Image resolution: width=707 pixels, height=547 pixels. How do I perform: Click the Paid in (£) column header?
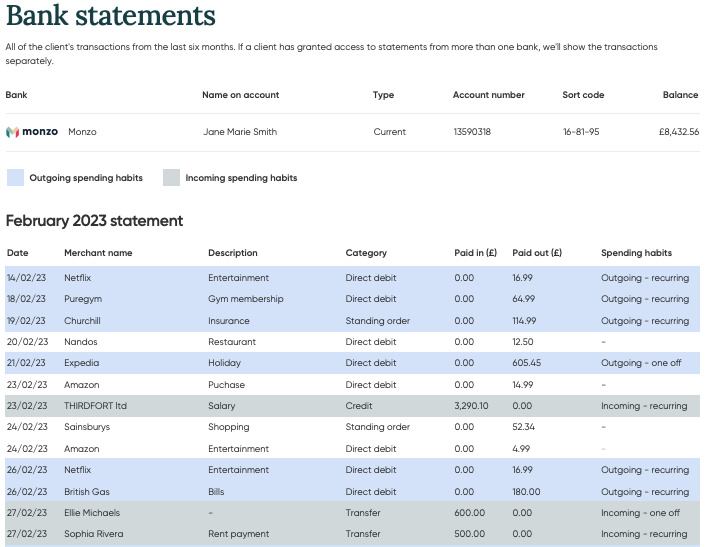point(475,253)
